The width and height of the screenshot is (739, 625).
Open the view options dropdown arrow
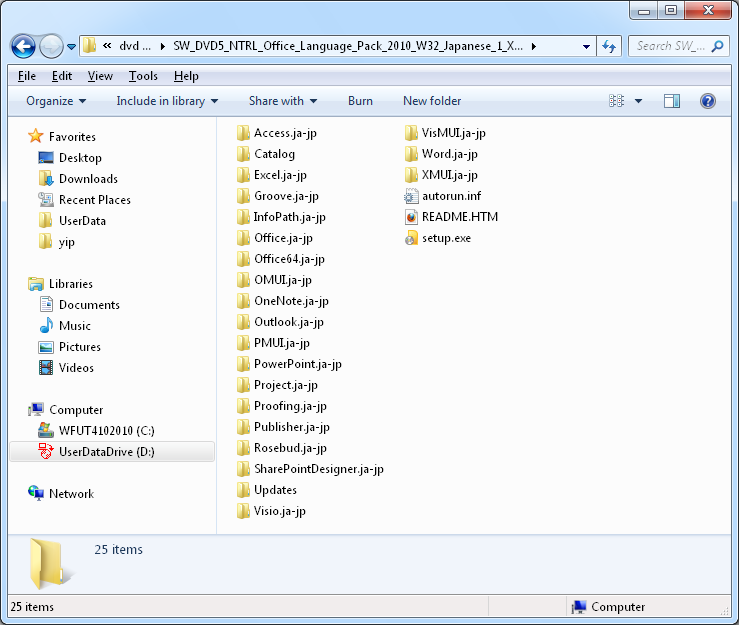(x=638, y=101)
